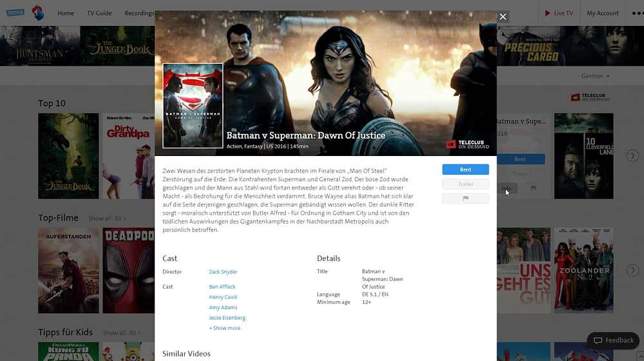
Task: Open The Jungle Book poster in Top 10
Action: tap(69, 156)
